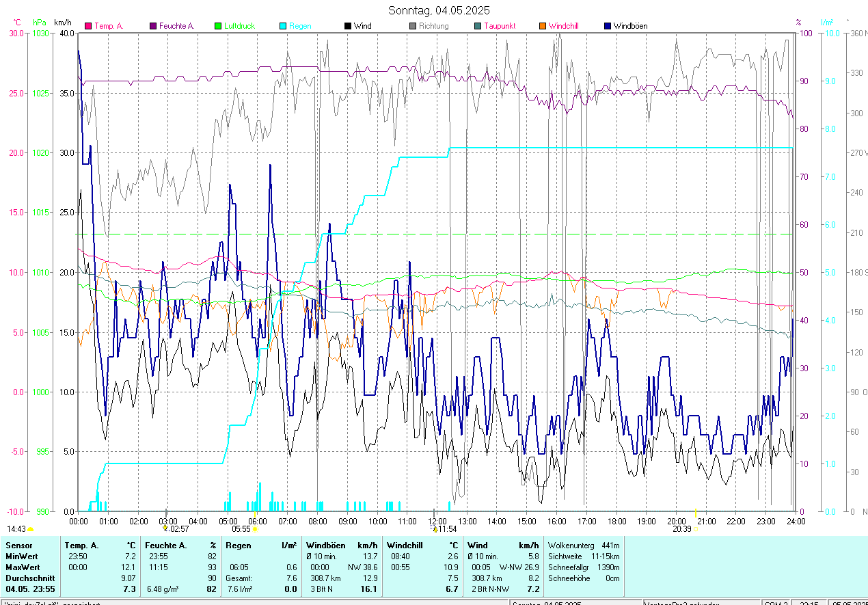The image size is (868, 605).
Task: Click the 'Schneefallgr' snow line label
Action: (x=569, y=567)
